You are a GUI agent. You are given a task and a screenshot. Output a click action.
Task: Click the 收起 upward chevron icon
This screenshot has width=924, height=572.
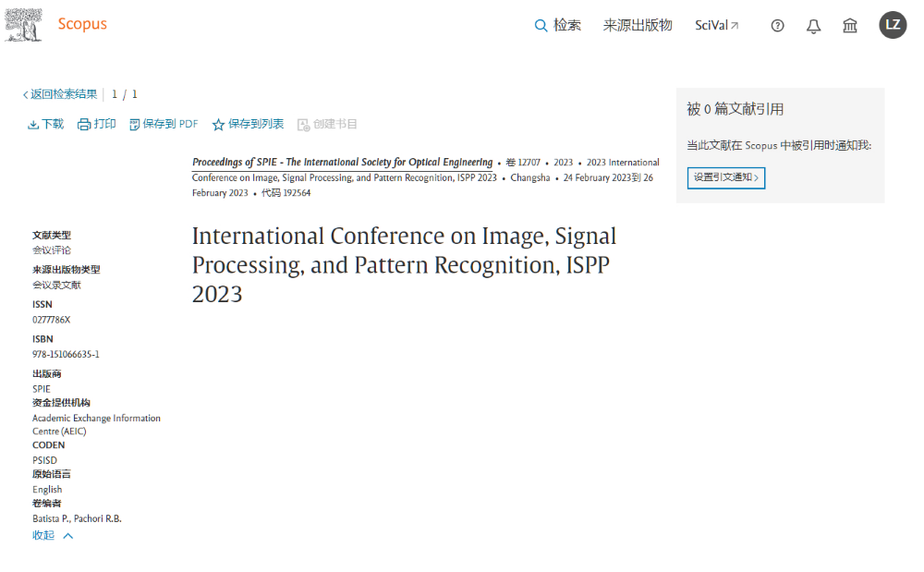point(67,536)
